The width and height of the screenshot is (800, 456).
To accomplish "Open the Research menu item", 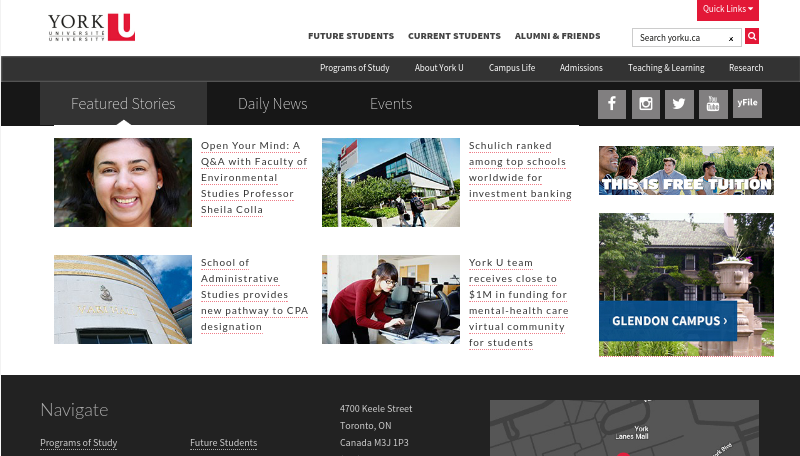I will pyautogui.click(x=746, y=68).
